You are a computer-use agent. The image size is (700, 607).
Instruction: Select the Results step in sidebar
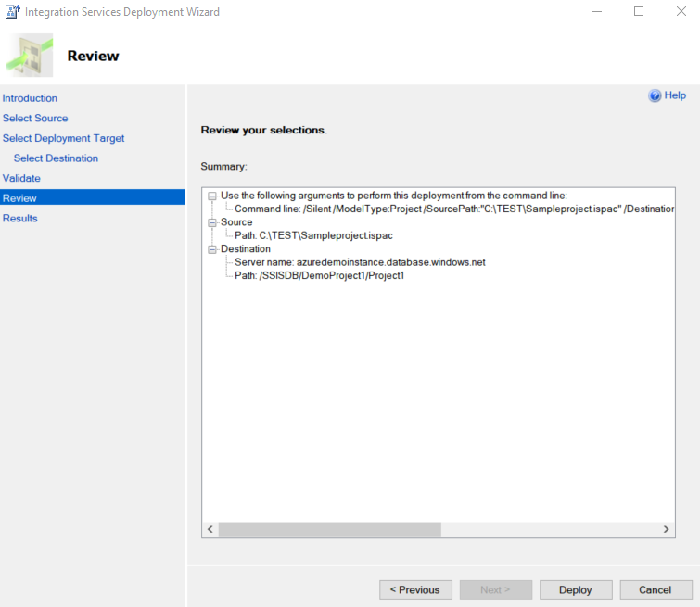[x=20, y=219]
